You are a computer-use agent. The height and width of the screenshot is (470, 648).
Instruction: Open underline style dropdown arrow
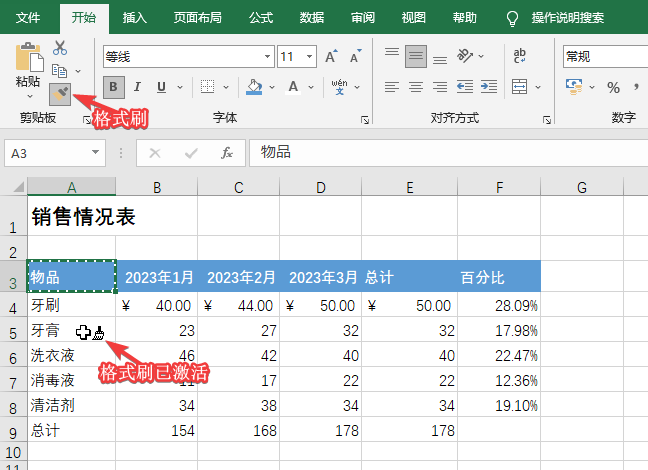click(x=180, y=87)
